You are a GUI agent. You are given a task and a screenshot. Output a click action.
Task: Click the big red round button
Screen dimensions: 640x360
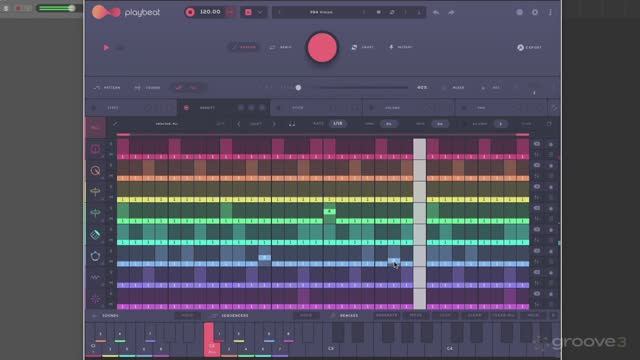click(322, 47)
